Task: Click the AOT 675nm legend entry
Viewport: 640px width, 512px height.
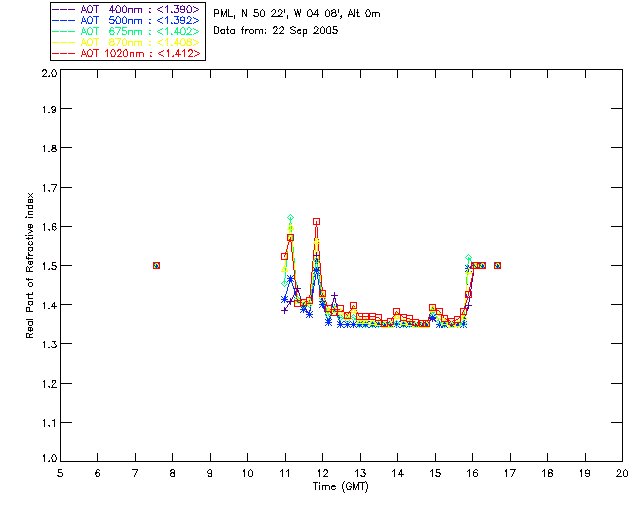Action: [126, 31]
